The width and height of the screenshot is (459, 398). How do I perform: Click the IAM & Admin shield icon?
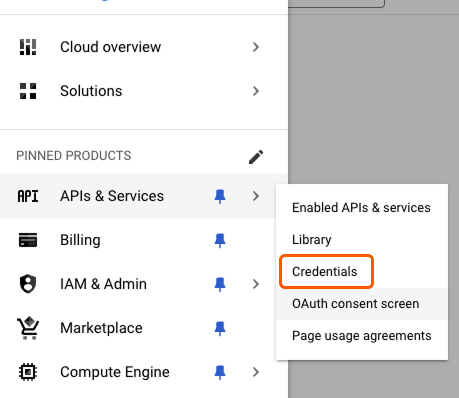coord(28,284)
